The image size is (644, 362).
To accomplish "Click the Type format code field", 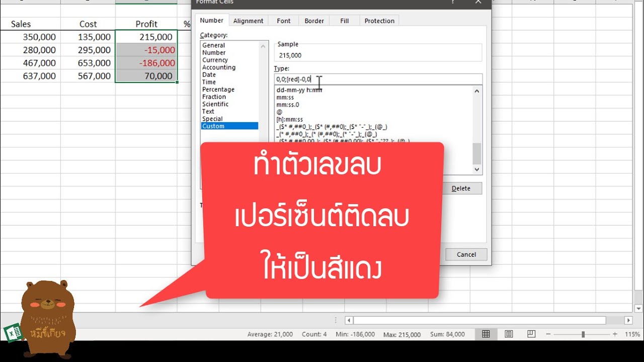I will (x=378, y=79).
